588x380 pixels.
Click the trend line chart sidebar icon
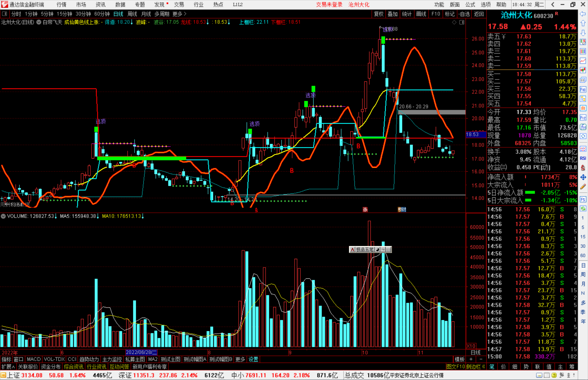click(583, 61)
